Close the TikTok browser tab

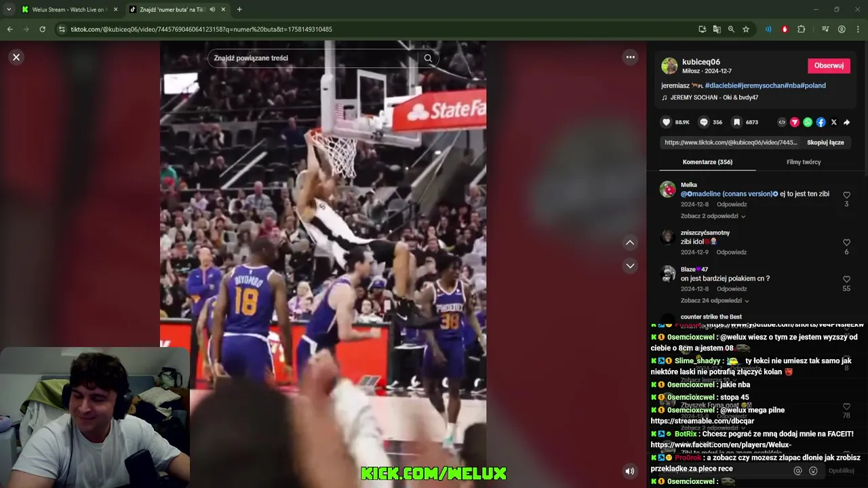pos(224,9)
